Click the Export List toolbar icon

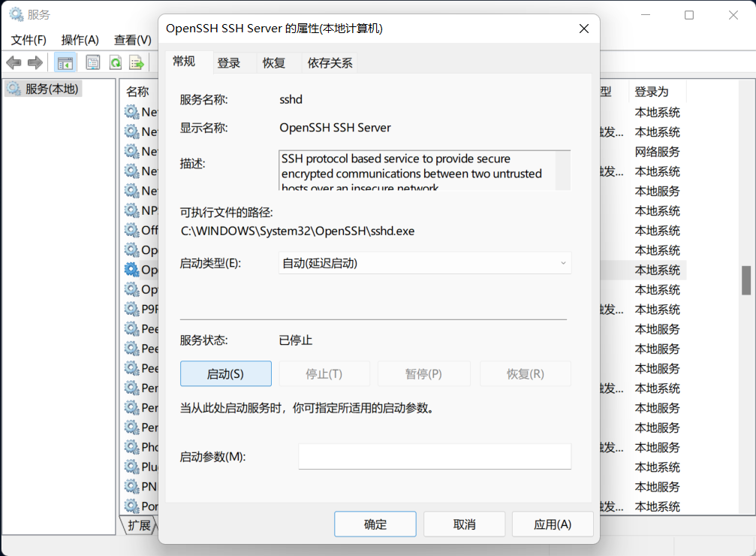click(137, 62)
